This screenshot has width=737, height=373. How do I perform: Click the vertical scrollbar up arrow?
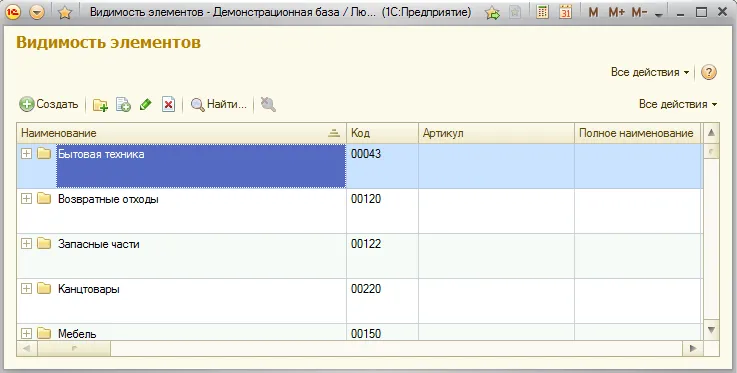click(x=711, y=133)
